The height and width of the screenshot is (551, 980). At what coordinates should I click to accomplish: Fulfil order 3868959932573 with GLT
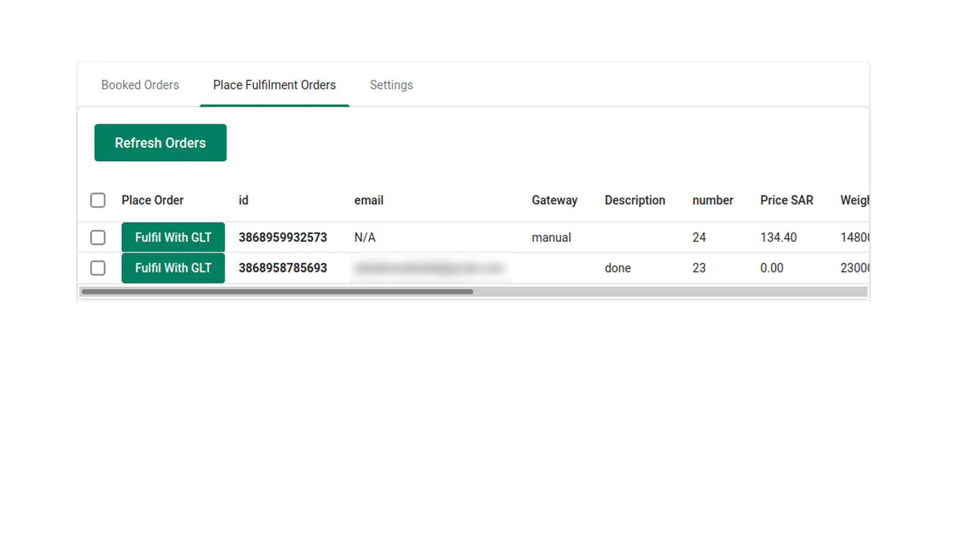pos(173,238)
